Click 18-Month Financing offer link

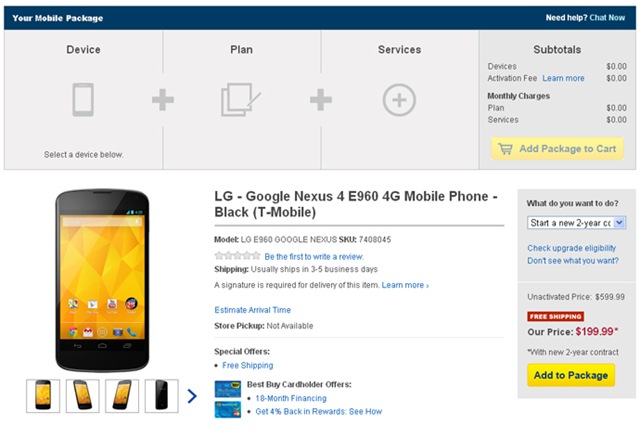pyautogui.click(x=291, y=398)
